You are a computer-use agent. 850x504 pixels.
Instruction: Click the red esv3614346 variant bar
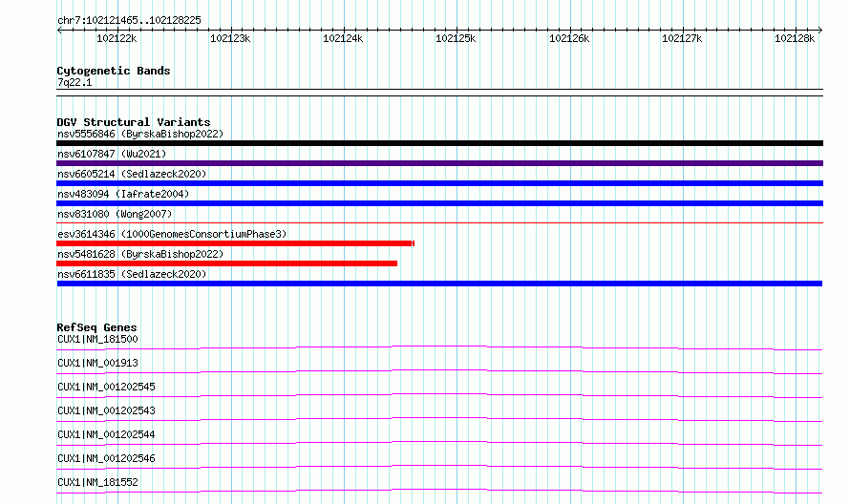click(235, 243)
